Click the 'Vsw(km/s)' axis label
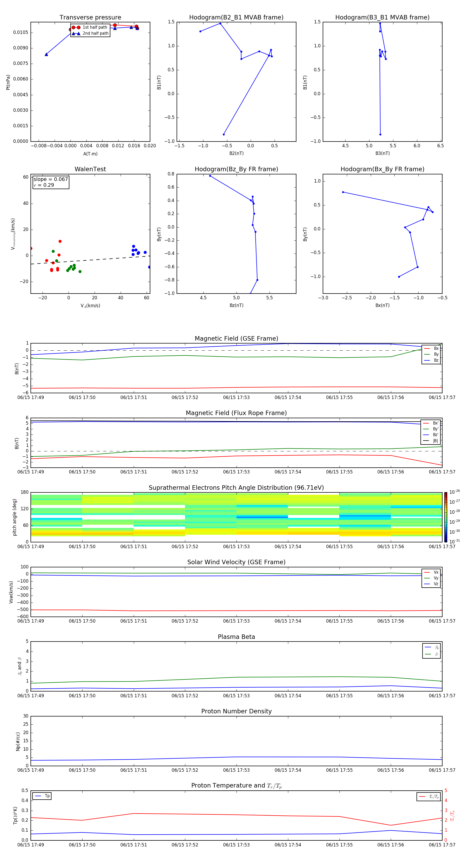This screenshot has height=868, width=473. coord(11,592)
